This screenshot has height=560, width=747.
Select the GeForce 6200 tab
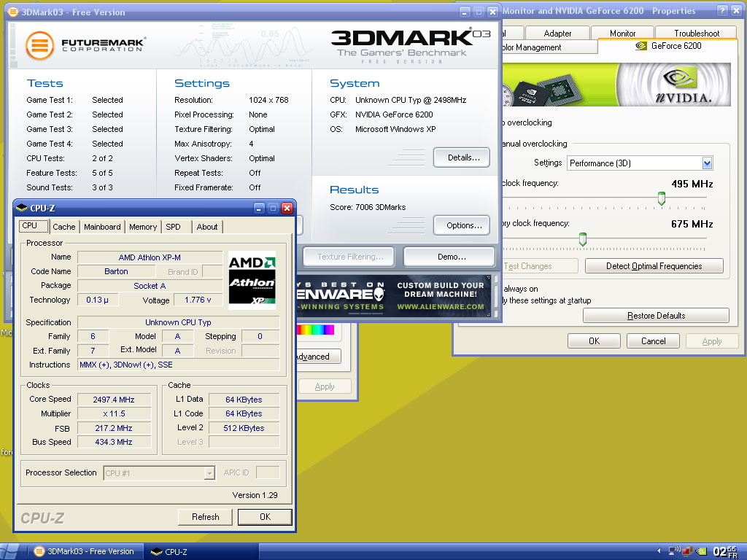point(668,46)
